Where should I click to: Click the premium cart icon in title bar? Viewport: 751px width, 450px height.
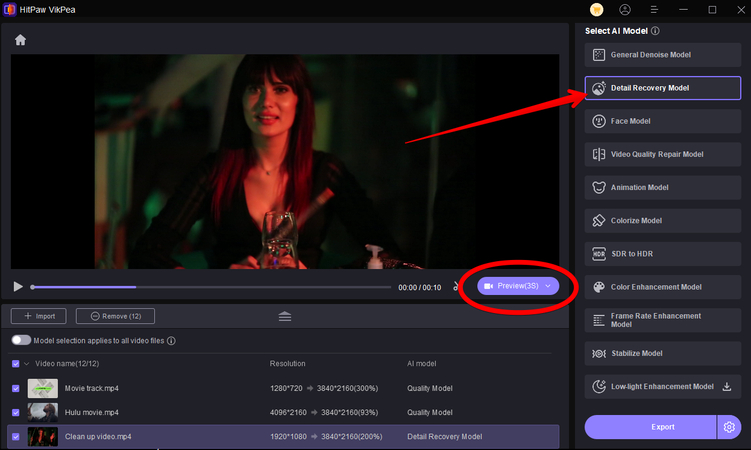pyautogui.click(x=597, y=9)
